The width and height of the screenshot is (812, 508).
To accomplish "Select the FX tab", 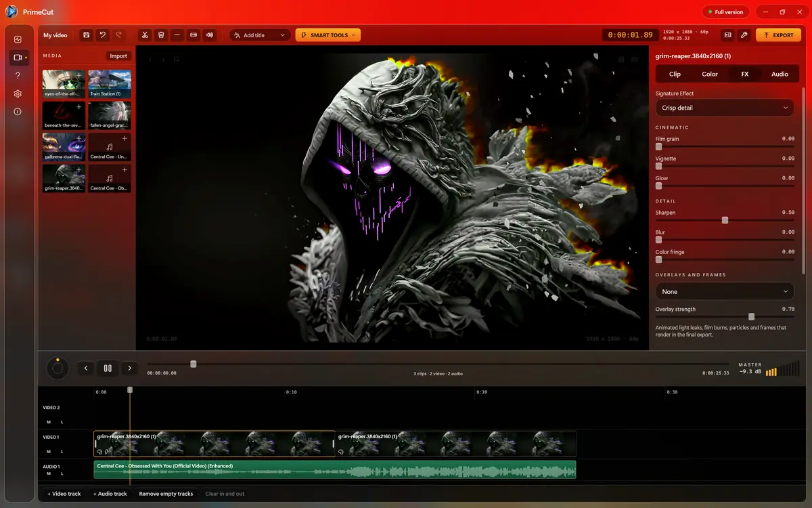I will click(x=745, y=74).
